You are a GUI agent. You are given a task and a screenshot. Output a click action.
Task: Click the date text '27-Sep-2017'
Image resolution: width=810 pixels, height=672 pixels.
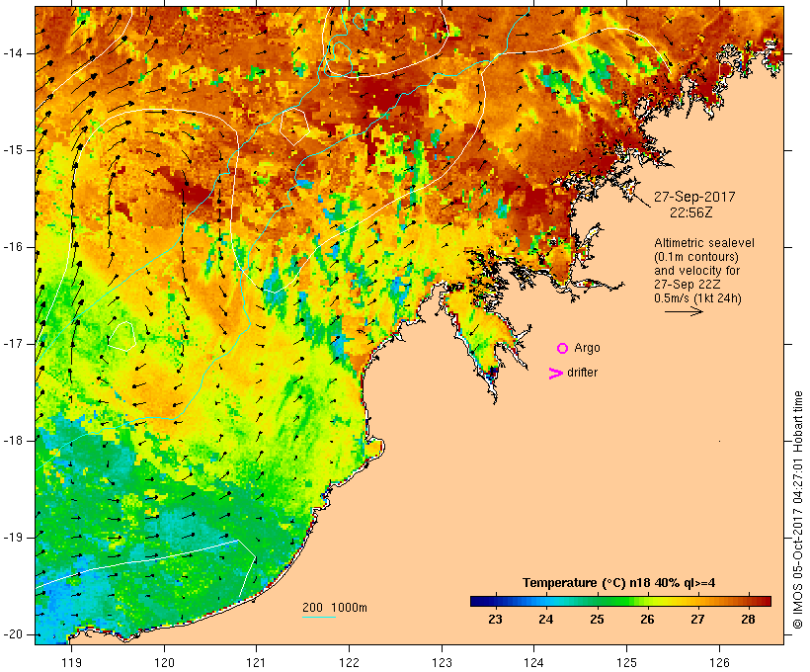click(694, 197)
